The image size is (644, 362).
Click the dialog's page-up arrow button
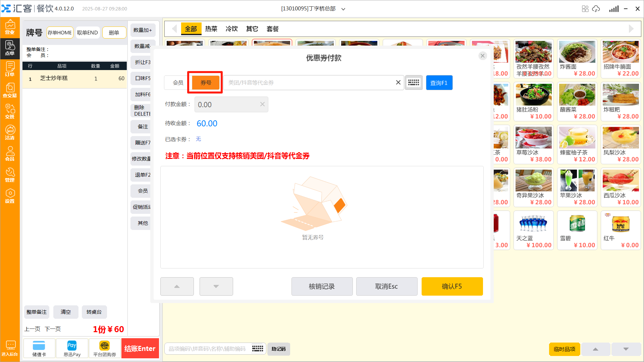click(x=177, y=286)
